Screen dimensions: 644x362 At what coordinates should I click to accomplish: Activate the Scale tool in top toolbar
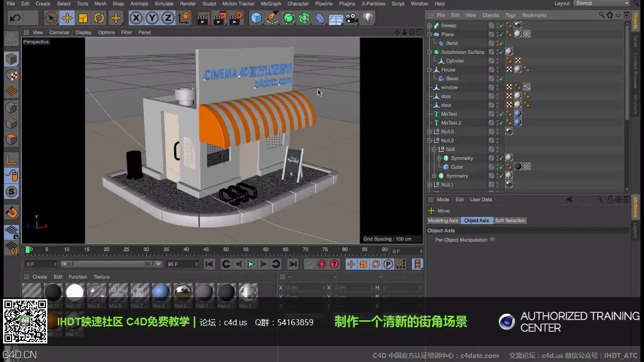(83, 19)
